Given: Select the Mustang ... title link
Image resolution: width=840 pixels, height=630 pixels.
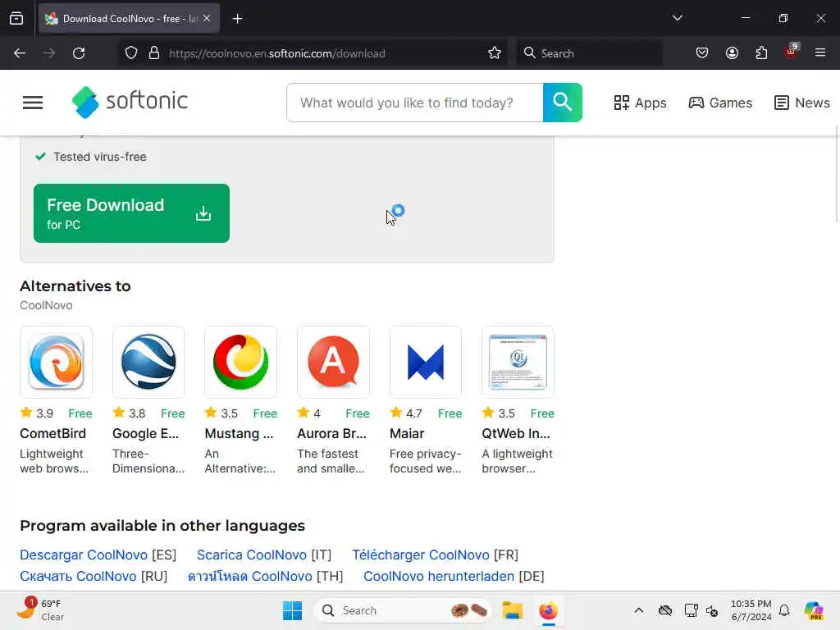Looking at the screenshot, I should coord(239,433).
